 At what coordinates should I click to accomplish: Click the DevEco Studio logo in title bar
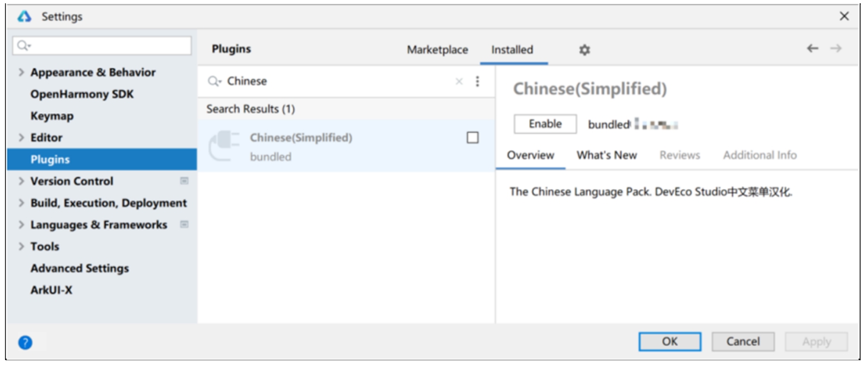(24, 17)
